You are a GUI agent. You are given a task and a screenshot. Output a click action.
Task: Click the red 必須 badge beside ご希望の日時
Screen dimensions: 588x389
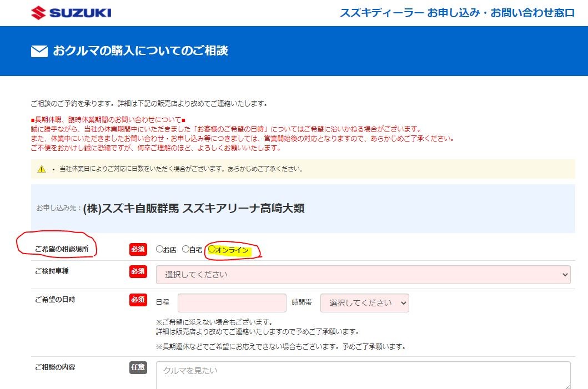tap(138, 300)
